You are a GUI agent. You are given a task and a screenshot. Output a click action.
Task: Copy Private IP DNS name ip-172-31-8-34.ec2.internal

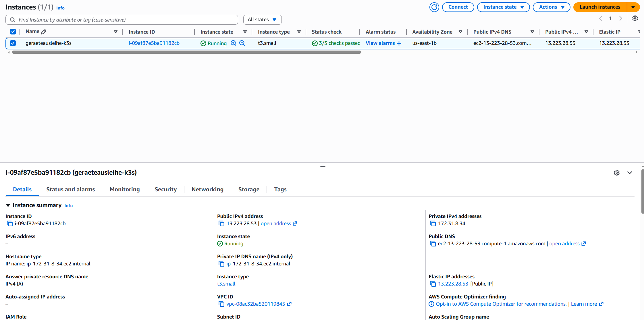pos(221,264)
